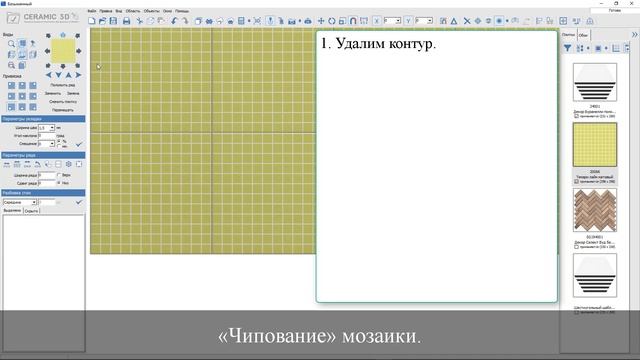This screenshot has width=640, height=360.
Task: Snap to bottom-right anchor grid icon
Action: point(33,107)
